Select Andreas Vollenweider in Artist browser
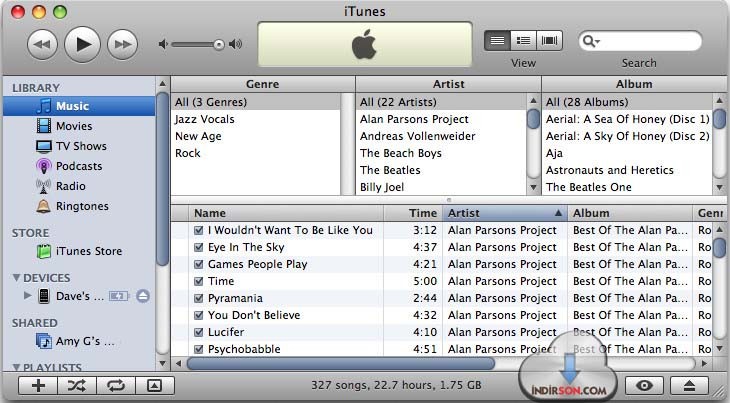 [442, 136]
